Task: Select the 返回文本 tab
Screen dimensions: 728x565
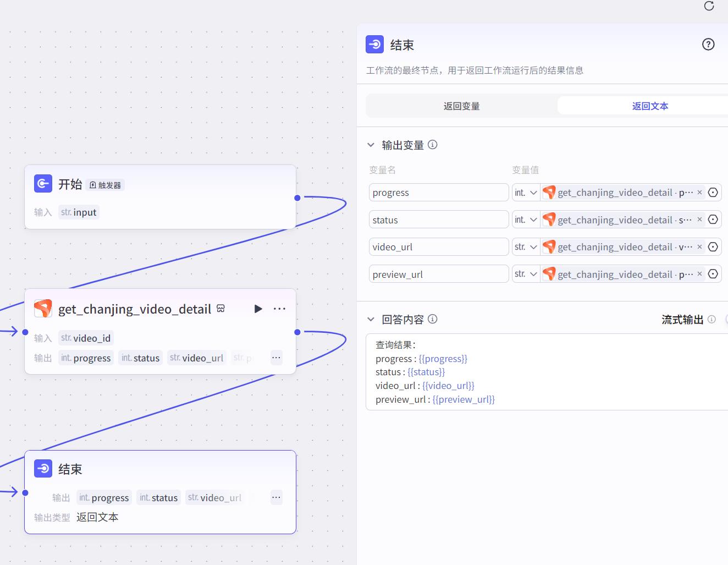Action: pyautogui.click(x=650, y=106)
